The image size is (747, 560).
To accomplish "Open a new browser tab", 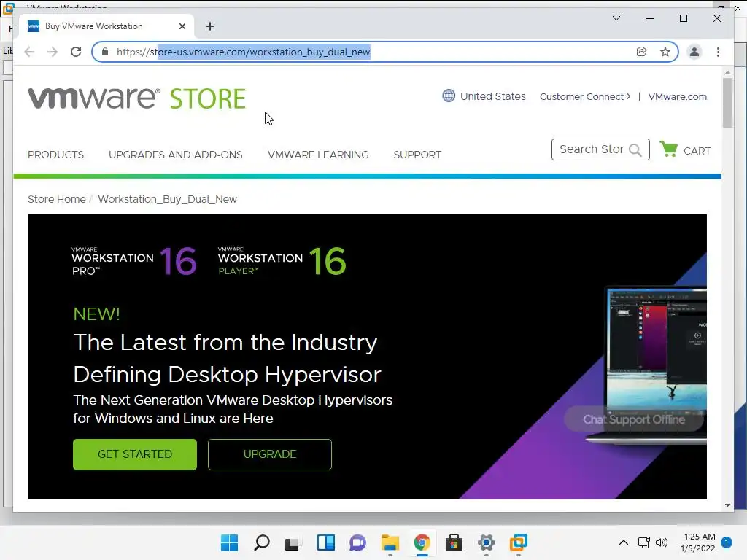I will coord(210,26).
